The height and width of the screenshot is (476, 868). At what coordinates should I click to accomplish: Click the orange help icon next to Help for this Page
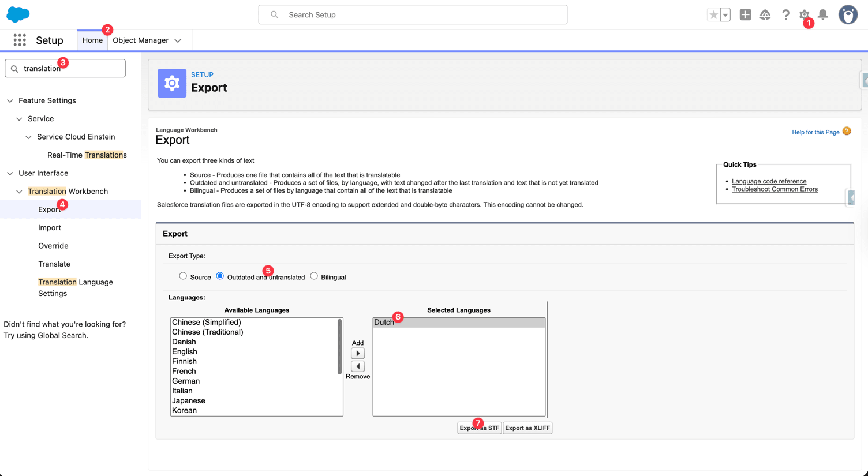click(847, 132)
